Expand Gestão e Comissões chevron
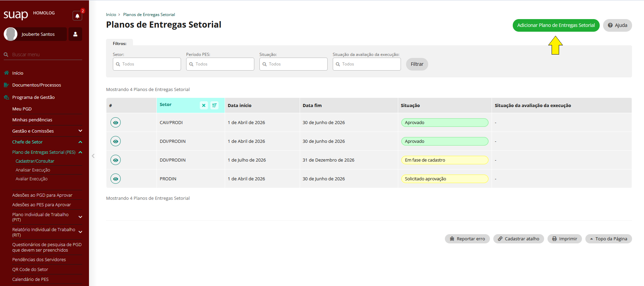The width and height of the screenshot is (644, 286). pos(80,131)
